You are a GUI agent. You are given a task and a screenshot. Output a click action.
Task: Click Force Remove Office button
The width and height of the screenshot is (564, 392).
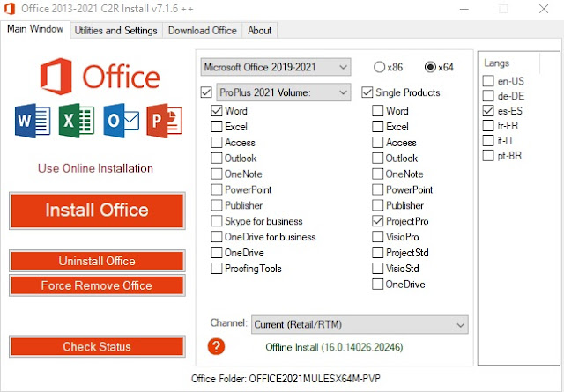[x=97, y=285]
